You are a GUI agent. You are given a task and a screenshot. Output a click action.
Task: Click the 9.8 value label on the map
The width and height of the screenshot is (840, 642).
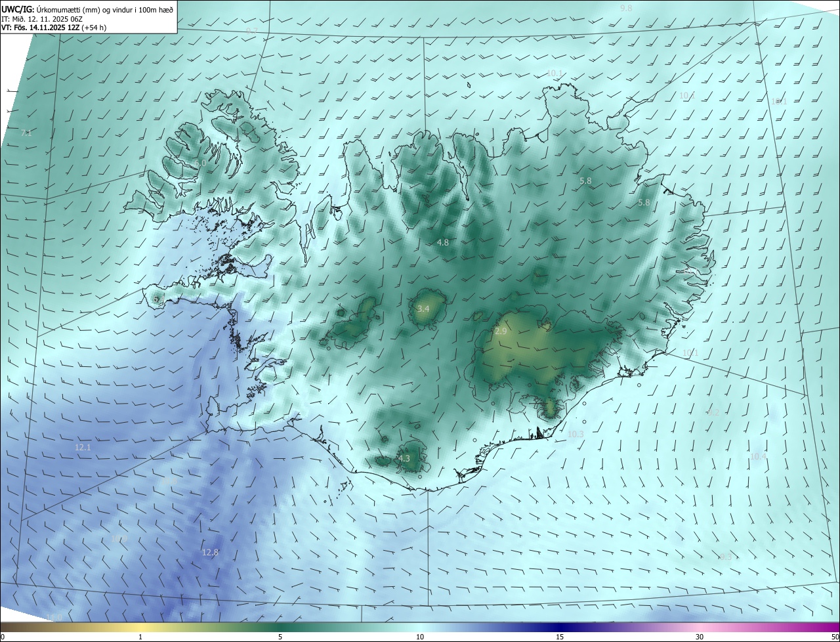[x=626, y=8]
